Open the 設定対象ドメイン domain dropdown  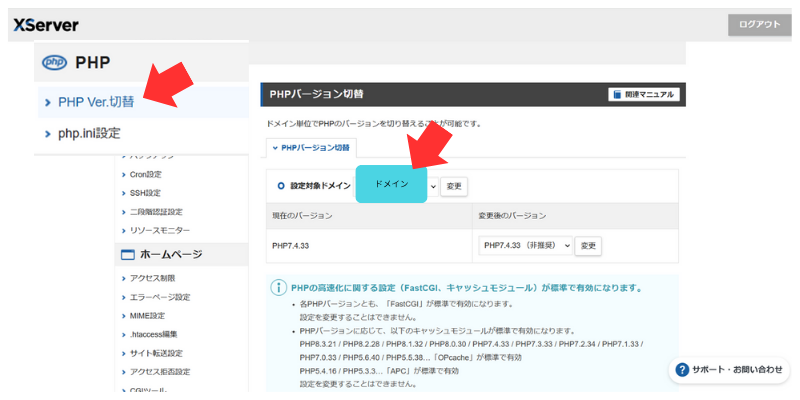[x=396, y=187]
